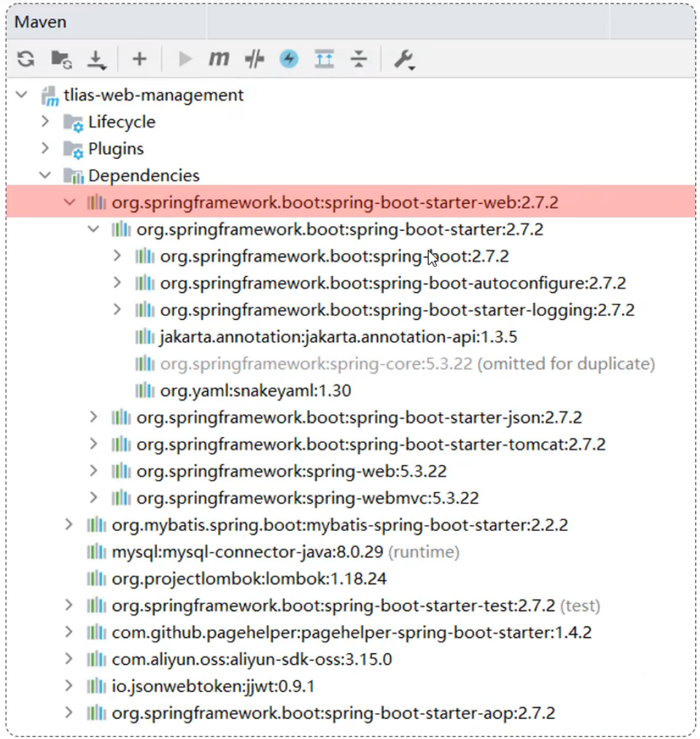Download sources and documentation icon
The width and height of the screenshot is (700, 739).
tap(97, 60)
